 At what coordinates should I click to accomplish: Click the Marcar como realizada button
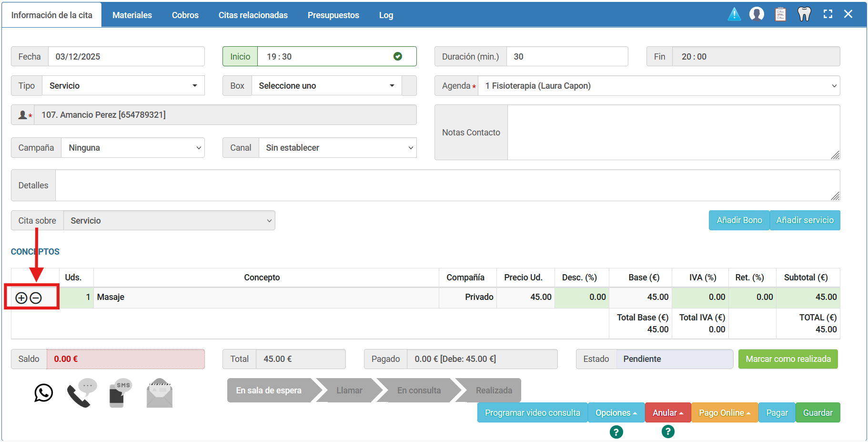[x=788, y=359]
